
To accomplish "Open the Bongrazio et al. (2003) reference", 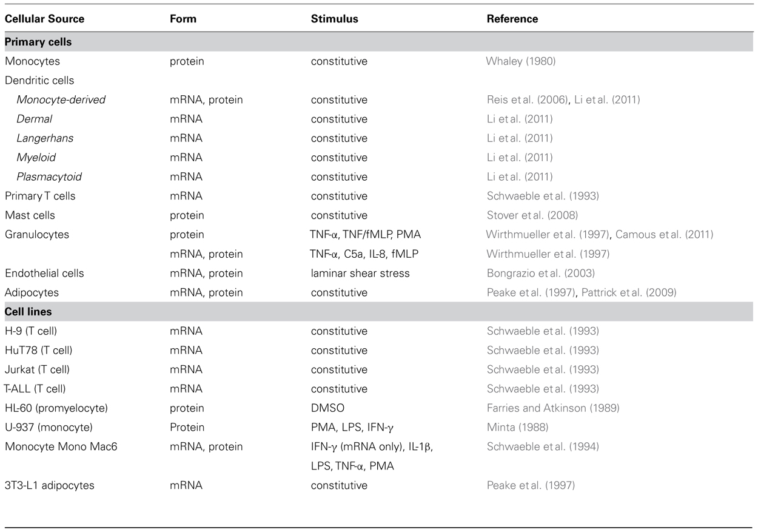I will pos(540,274).
